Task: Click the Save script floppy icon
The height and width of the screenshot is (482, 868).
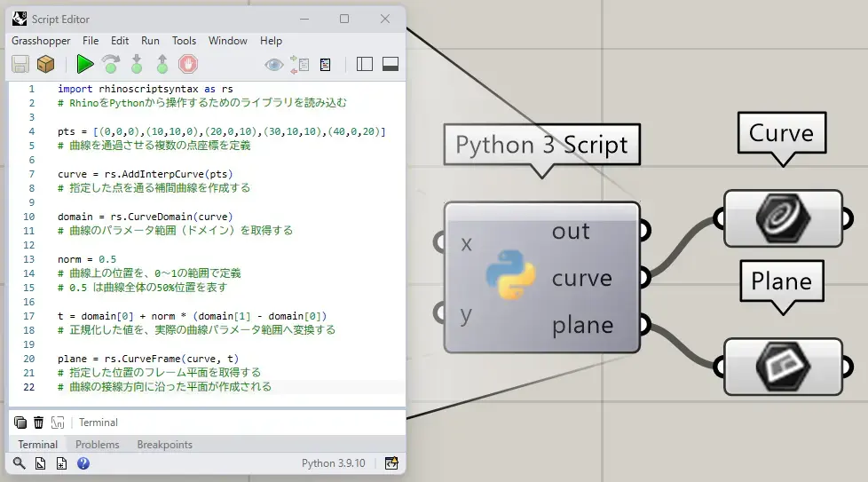Action: (20, 64)
